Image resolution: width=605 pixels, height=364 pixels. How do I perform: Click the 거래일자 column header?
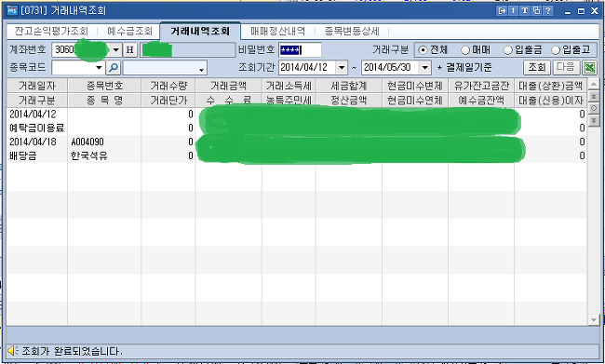[x=37, y=86]
